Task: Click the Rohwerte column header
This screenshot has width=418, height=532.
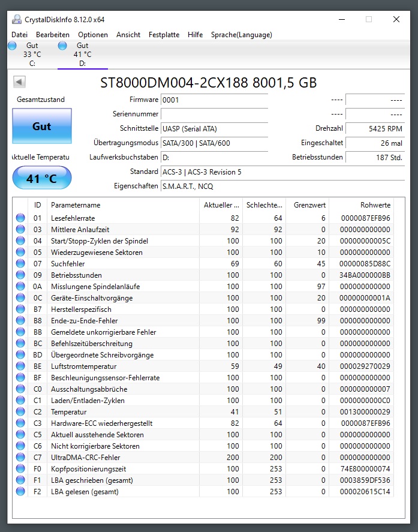Action: tap(362, 205)
